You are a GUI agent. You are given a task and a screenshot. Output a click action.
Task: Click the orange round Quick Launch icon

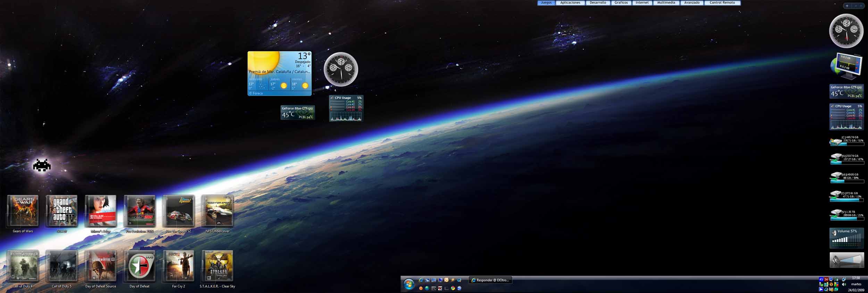pos(421,288)
